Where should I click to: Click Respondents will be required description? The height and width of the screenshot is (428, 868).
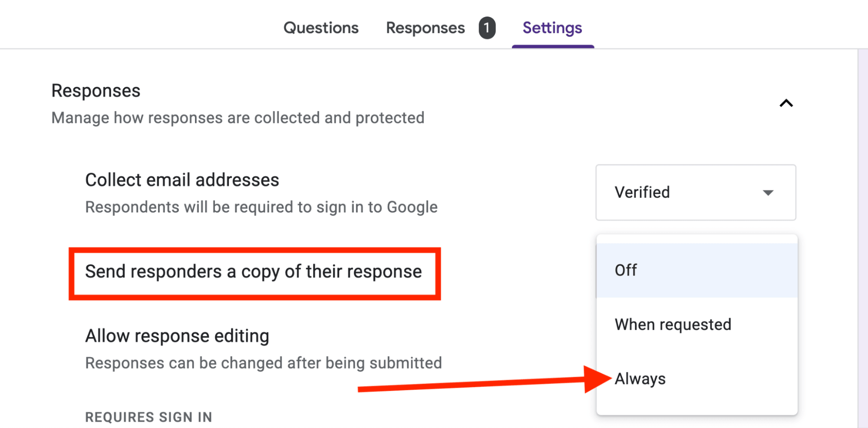pos(261,207)
